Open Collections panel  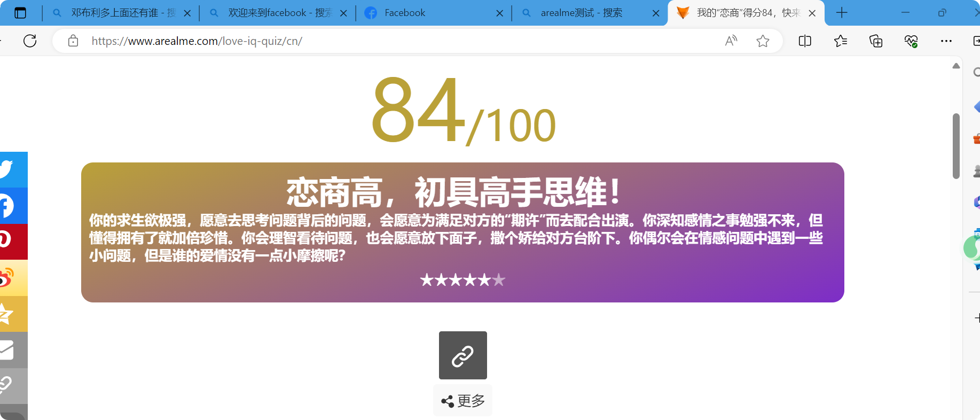(876, 41)
